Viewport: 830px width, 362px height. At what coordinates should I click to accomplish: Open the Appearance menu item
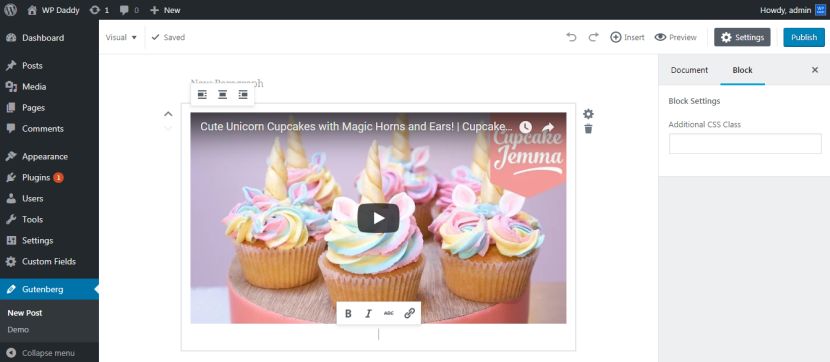pos(49,157)
